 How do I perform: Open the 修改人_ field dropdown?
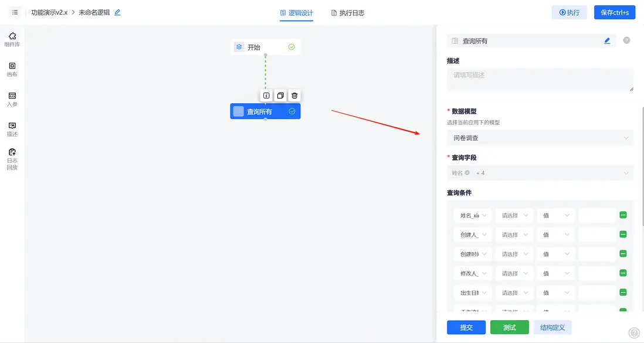click(x=473, y=273)
